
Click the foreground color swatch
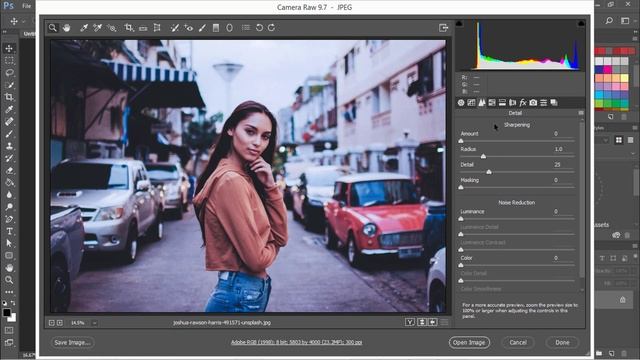(6, 313)
